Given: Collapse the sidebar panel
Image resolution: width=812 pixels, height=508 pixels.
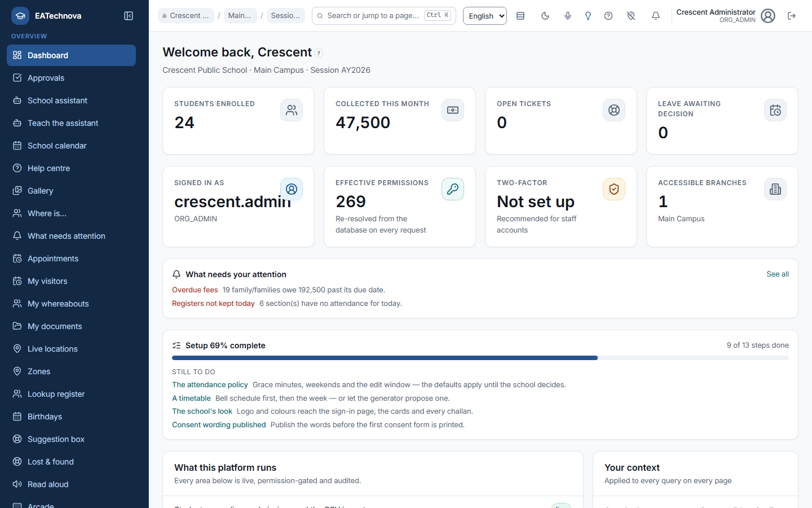Looking at the screenshot, I should 129,16.
